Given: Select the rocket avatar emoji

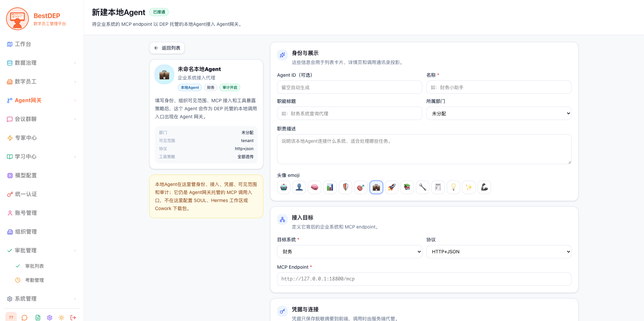Looking at the screenshot, I should 392,187.
